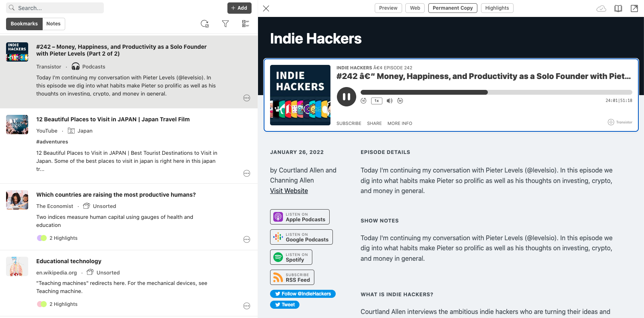The height and width of the screenshot is (318, 644).
Task: Select the Highlights tab
Action: coord(497,8)
